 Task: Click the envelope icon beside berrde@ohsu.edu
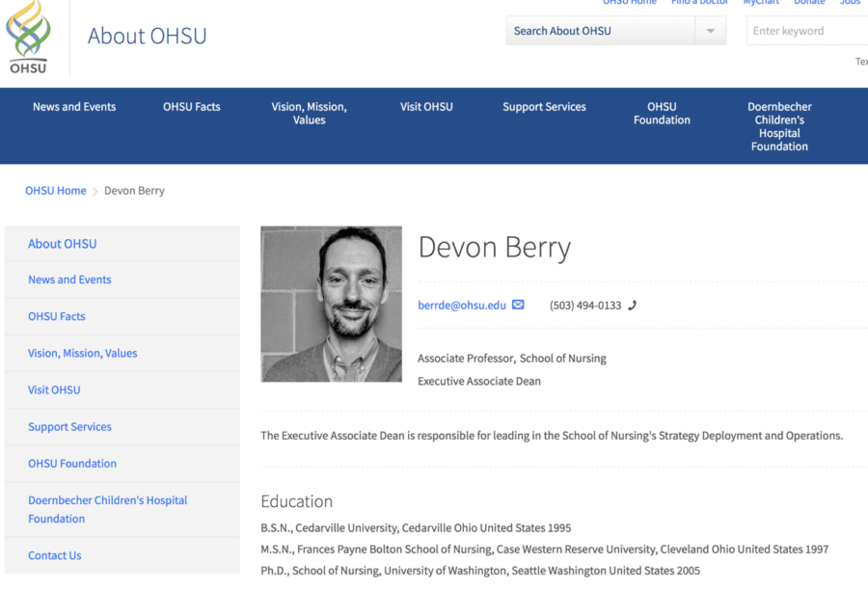pos(518,305)
